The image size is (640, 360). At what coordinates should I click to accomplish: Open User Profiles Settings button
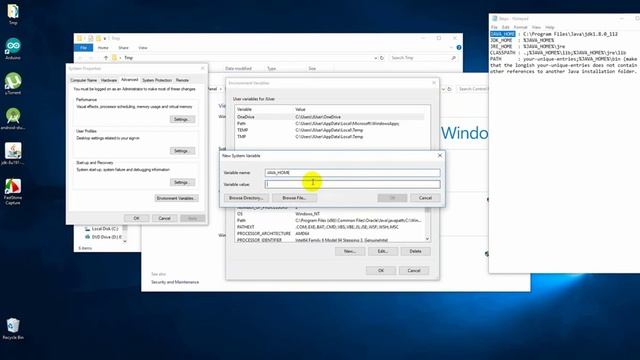coord(182,151)
